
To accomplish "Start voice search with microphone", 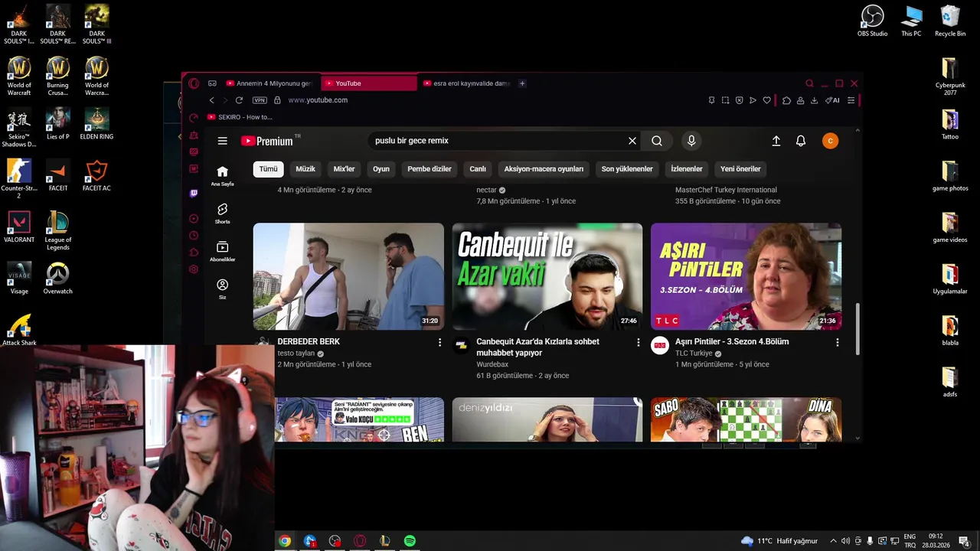I will point(691,141).
